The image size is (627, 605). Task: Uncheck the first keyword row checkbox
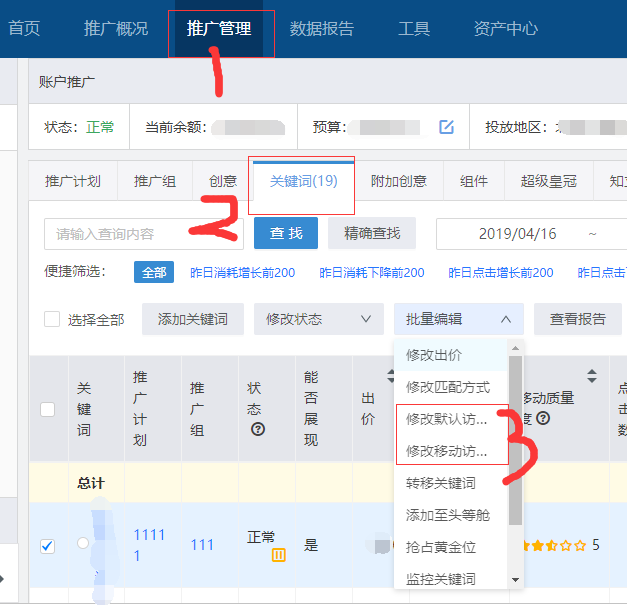point(47,546)
